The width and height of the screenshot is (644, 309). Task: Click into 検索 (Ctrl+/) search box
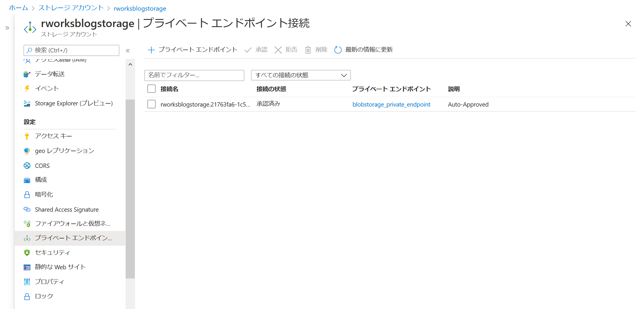pos(71,50)
